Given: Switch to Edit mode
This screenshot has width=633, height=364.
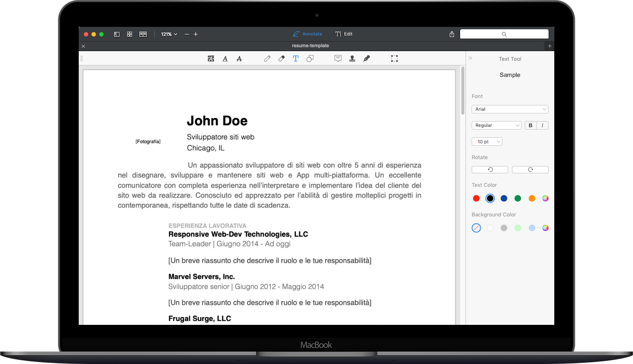Looking at the screenshot, I should [344, 34].
